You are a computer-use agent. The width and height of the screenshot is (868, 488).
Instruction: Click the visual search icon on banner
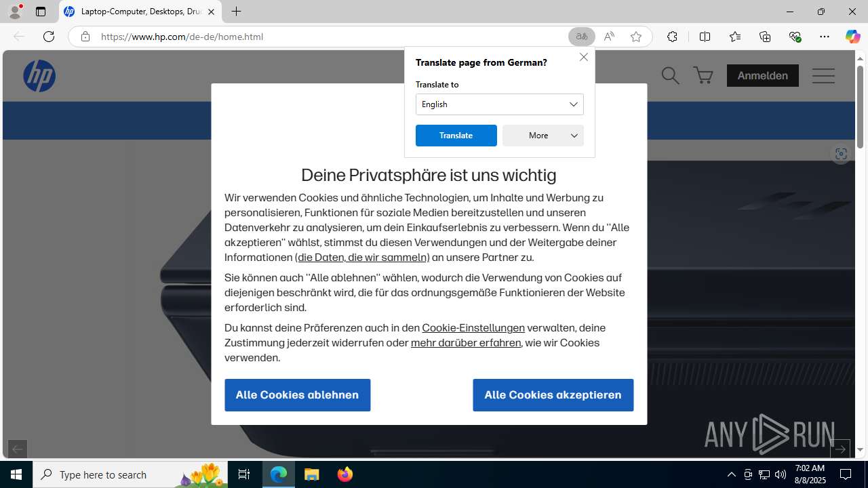coord(841,154)
